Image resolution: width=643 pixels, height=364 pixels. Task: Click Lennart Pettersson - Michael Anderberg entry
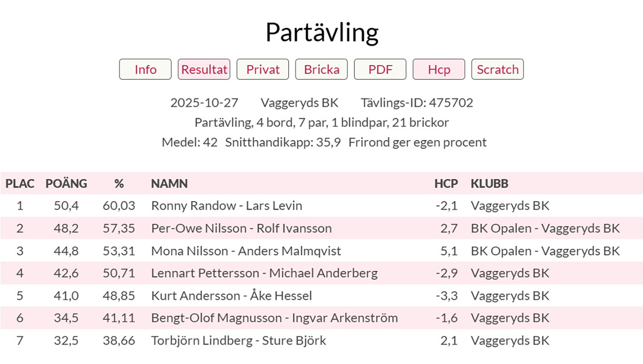(264, 273)
